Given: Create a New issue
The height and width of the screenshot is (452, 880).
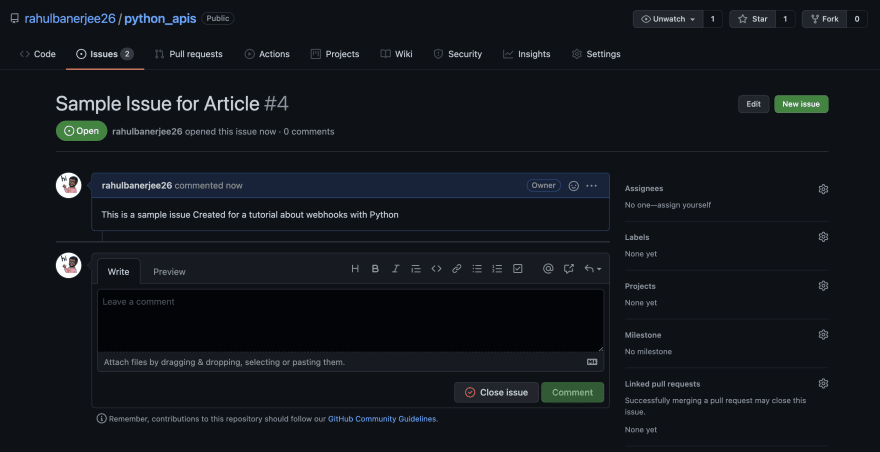Looking at the screenshot, I should (801, 104).
